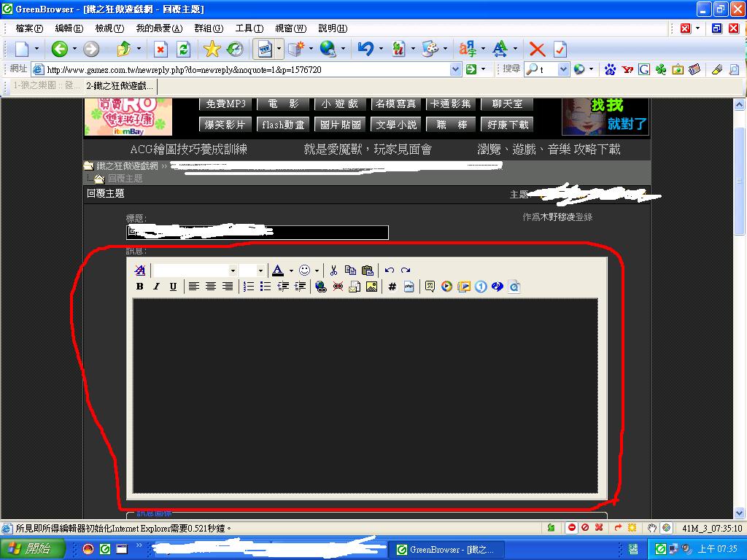The height and width of the screenshot is (560, 747).
Task: Click the remove formatting icon
Action: 140,270
